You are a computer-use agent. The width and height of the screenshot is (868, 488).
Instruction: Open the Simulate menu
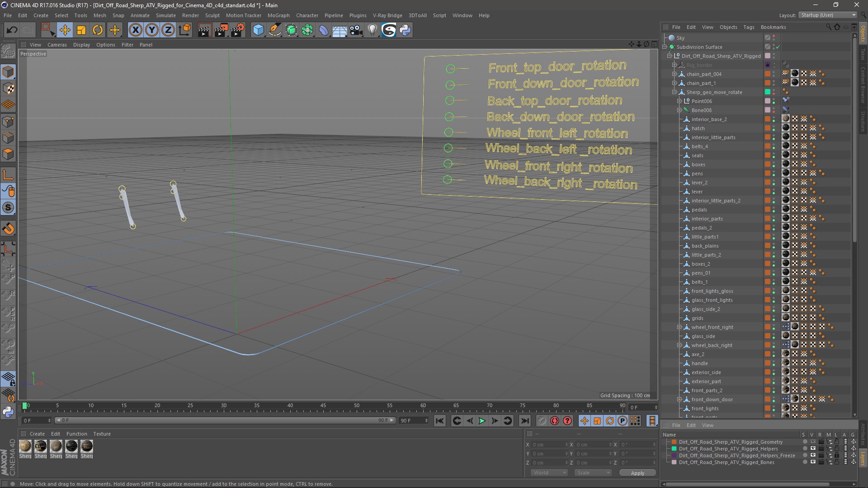(165, 15)
